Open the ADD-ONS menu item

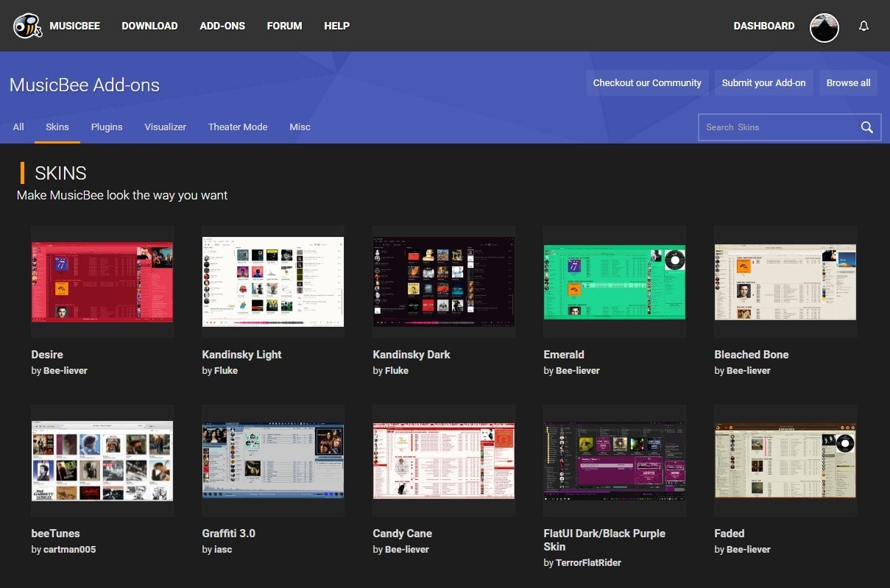222,26
